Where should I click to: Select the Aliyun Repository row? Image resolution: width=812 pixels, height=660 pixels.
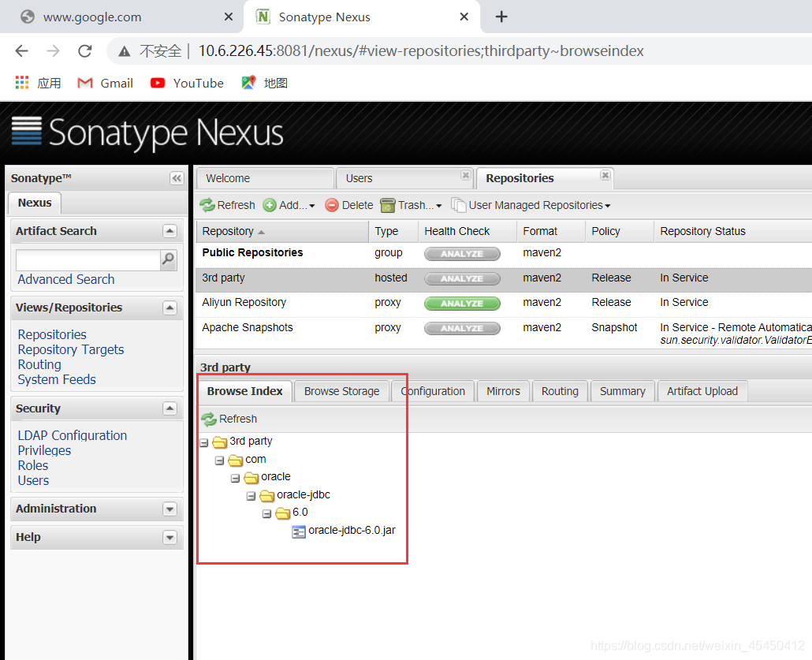(503, 303)
